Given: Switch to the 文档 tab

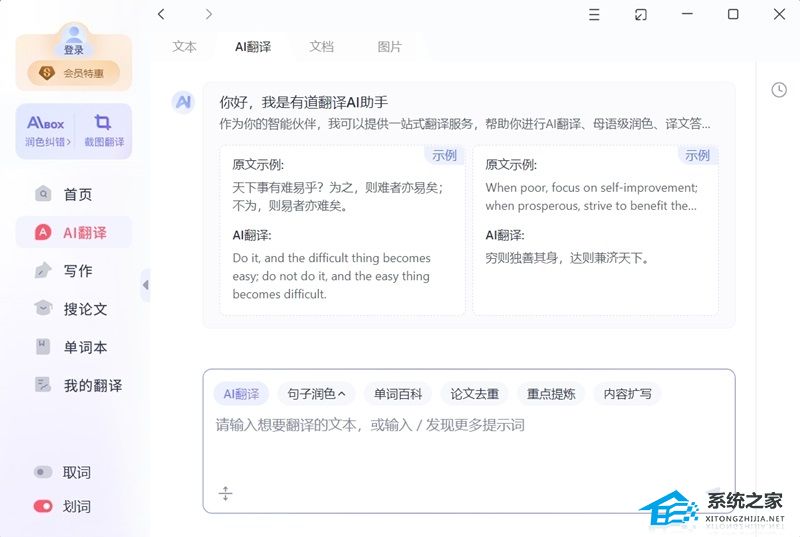Looking at the screenshot, I should [321, 47].
